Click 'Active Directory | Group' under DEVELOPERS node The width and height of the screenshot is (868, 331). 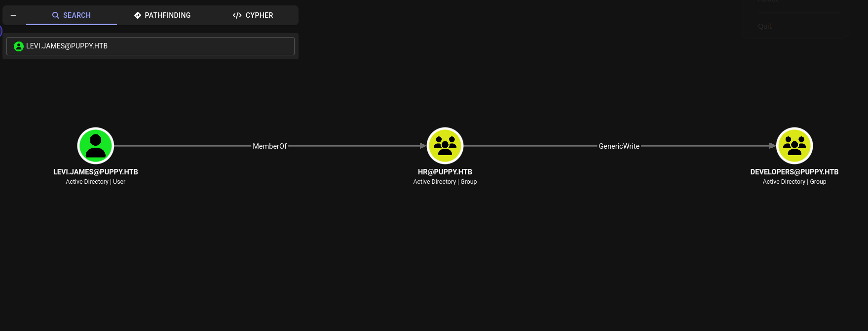794,182
